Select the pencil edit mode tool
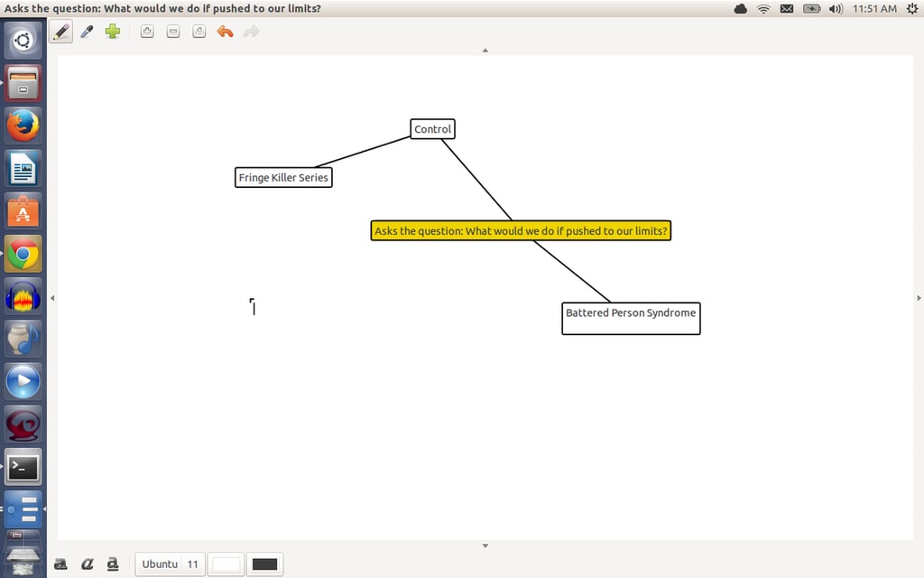The width and height of the screenshot is (924, 578). [x=60, y=32]
